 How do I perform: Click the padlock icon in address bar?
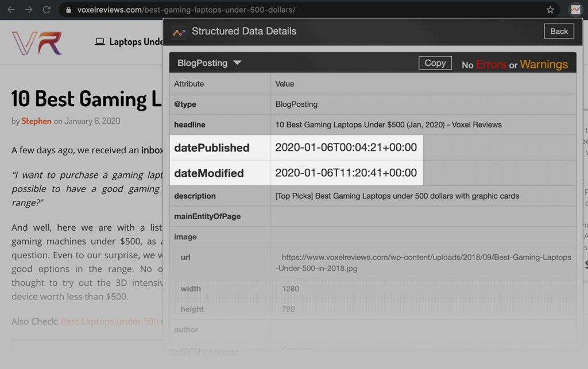[x=69, y=10]
